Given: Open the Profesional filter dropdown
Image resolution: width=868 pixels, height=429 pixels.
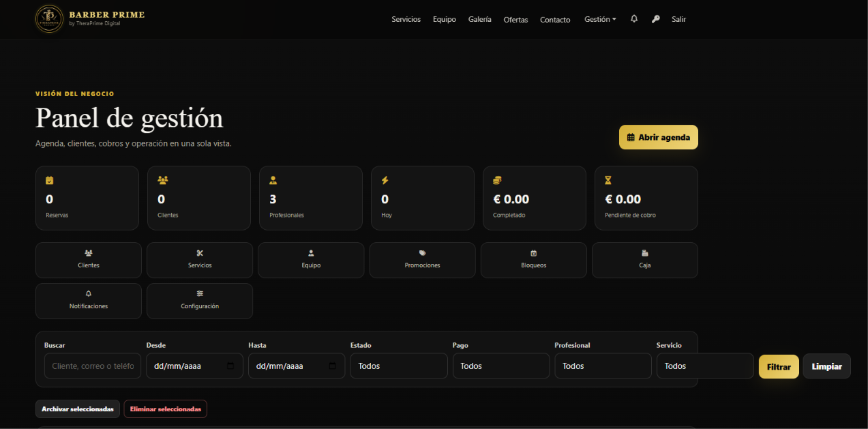Looking at the screenshot, I should coord(603,366).
